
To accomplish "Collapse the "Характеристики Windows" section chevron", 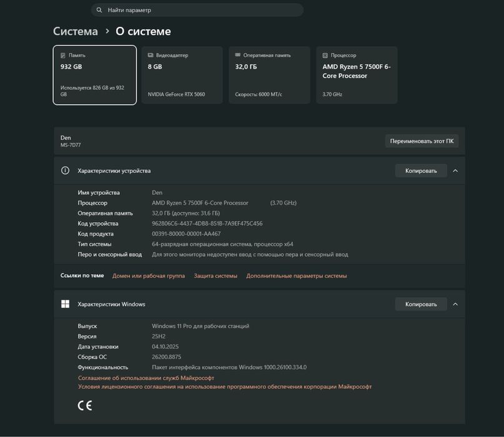I will [455, 304].
